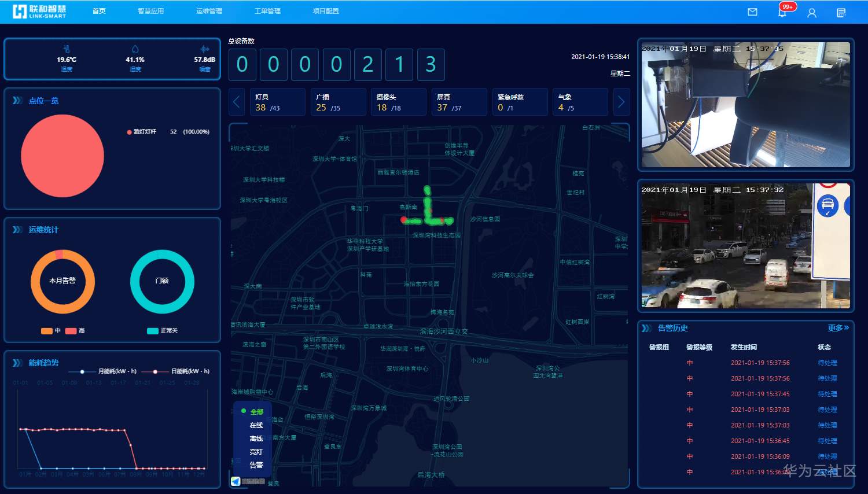
Task: Open the user profile icon
Action: coord(812,12)
